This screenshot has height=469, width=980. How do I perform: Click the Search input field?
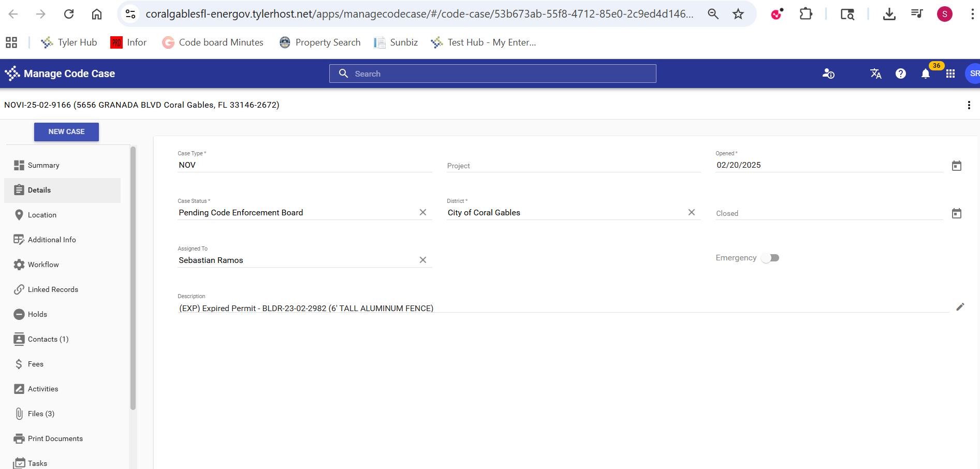click(492, 74)
